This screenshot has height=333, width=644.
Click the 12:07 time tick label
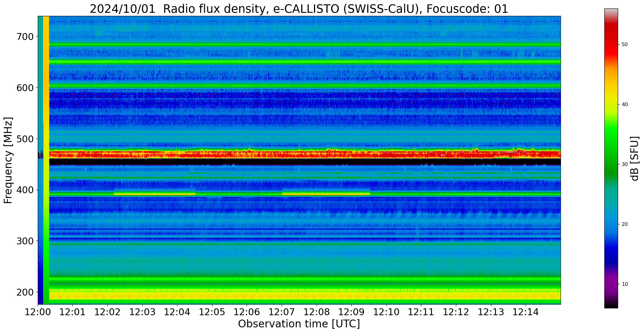(282, 312)
